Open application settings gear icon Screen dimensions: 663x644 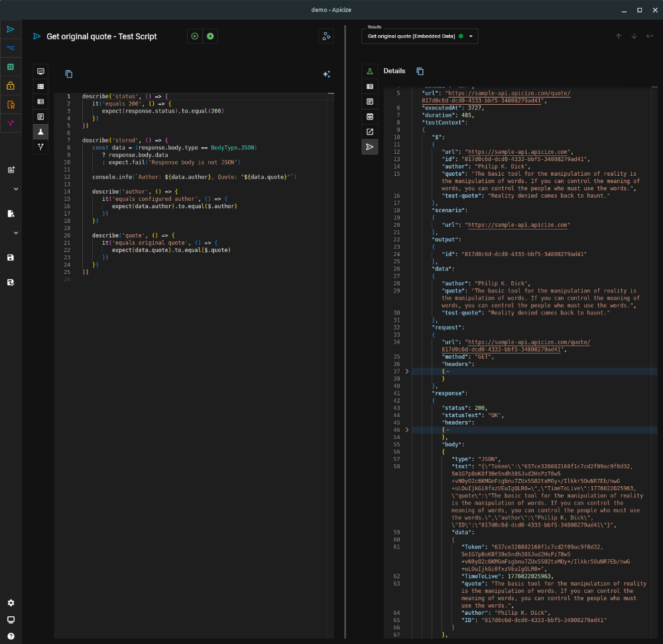click(x=11, y=603)
